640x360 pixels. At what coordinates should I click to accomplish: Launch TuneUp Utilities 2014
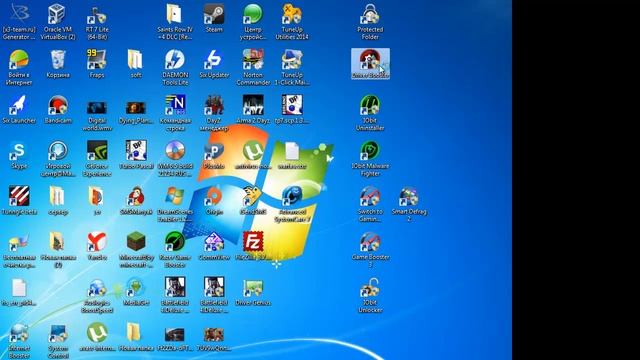(292, 22)
